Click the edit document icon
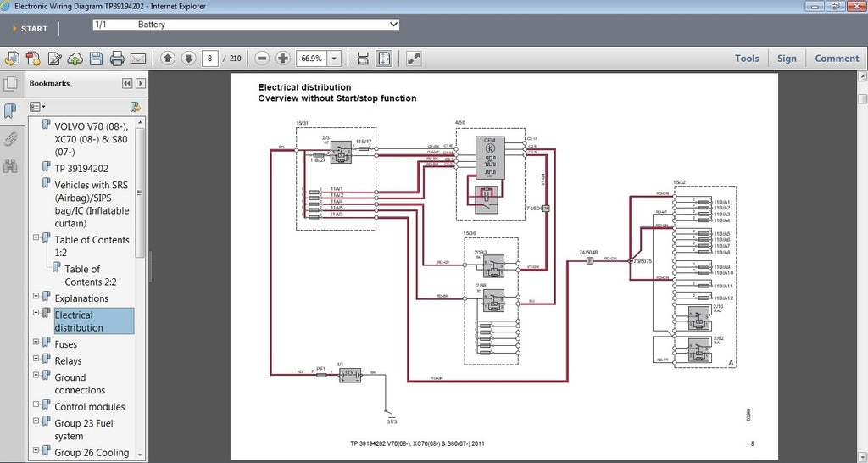Screen dimensions: 868x463 (x=54, y=59)
